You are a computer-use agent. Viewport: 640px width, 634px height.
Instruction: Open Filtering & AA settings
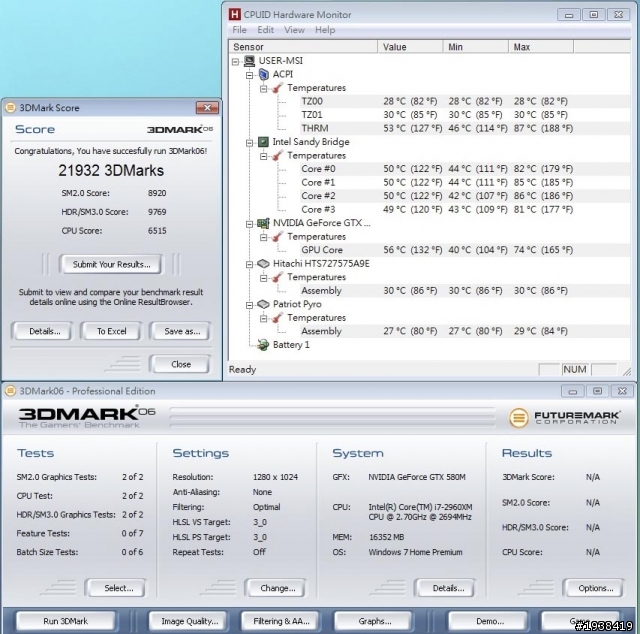[281, 621]
